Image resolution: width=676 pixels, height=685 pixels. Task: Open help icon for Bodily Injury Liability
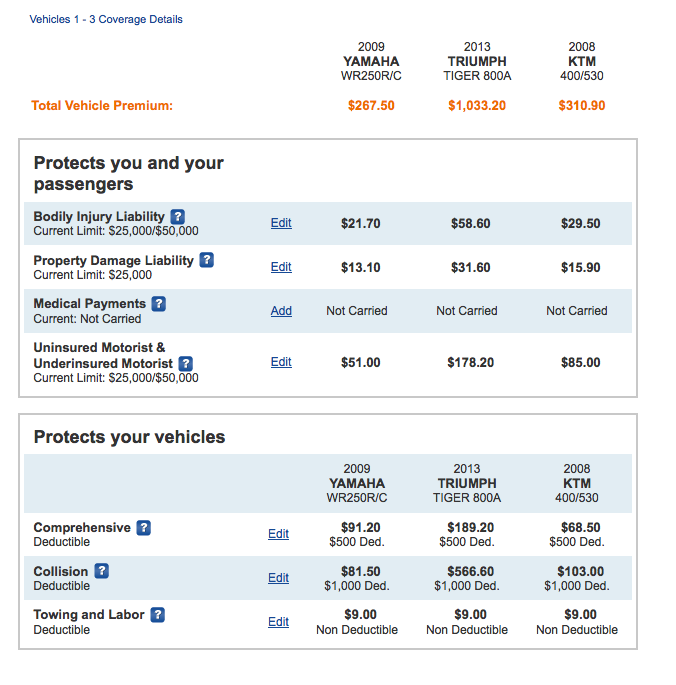point(177,217)
